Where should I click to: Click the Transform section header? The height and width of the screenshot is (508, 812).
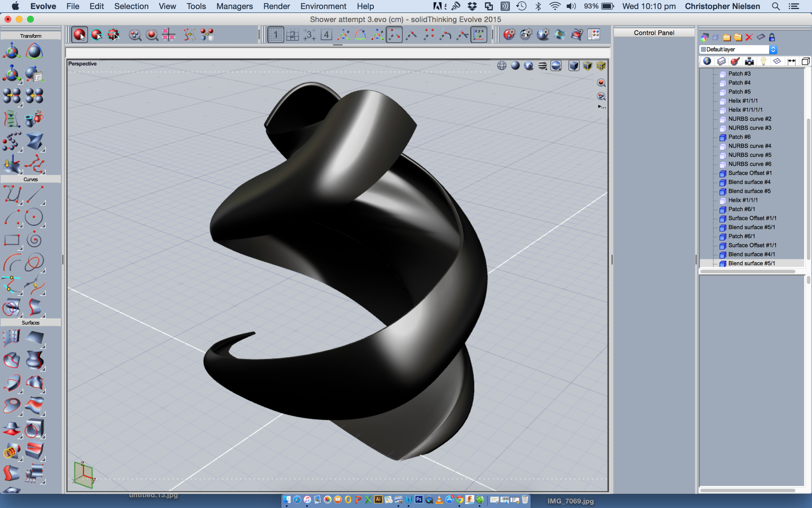[x=31, y=36]
